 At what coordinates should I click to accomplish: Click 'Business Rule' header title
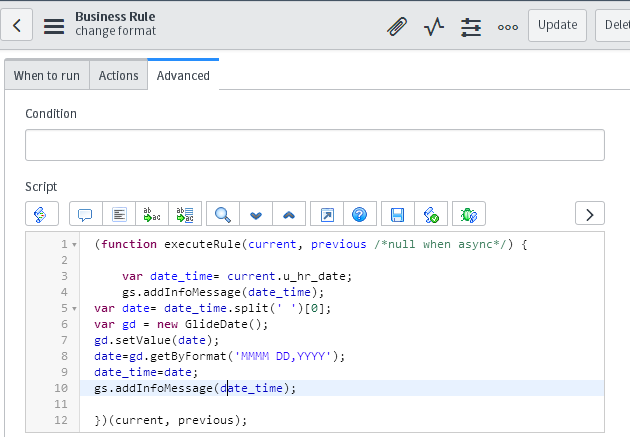tap(115, 16)
